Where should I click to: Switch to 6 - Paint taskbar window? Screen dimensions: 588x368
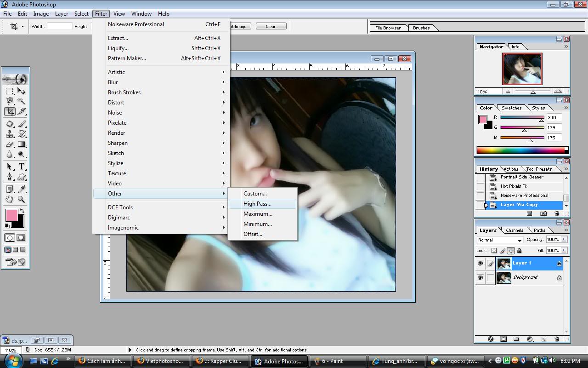click(x=338, y=361)
